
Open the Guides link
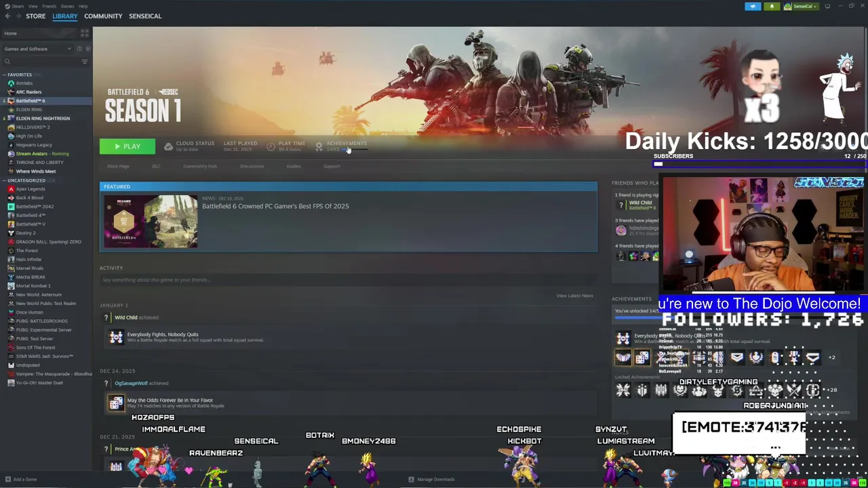point(294,166)
